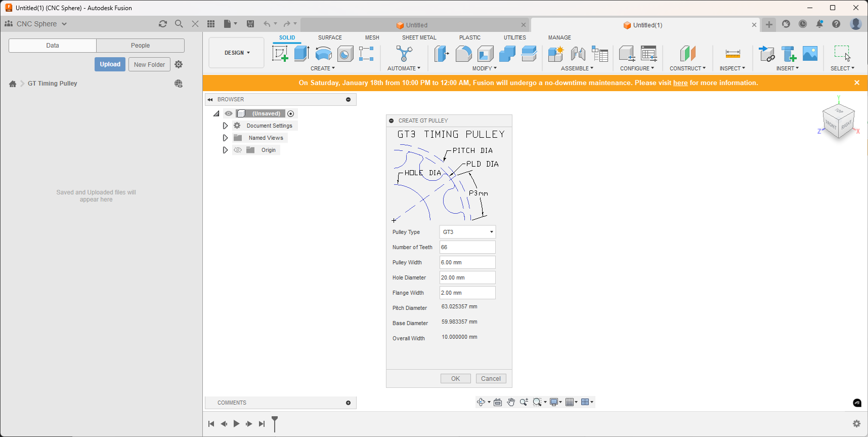Screen dimensions: 868x437
Task: Expand the Named Views node
Action: pyautogui.click(x=226, y=138)
